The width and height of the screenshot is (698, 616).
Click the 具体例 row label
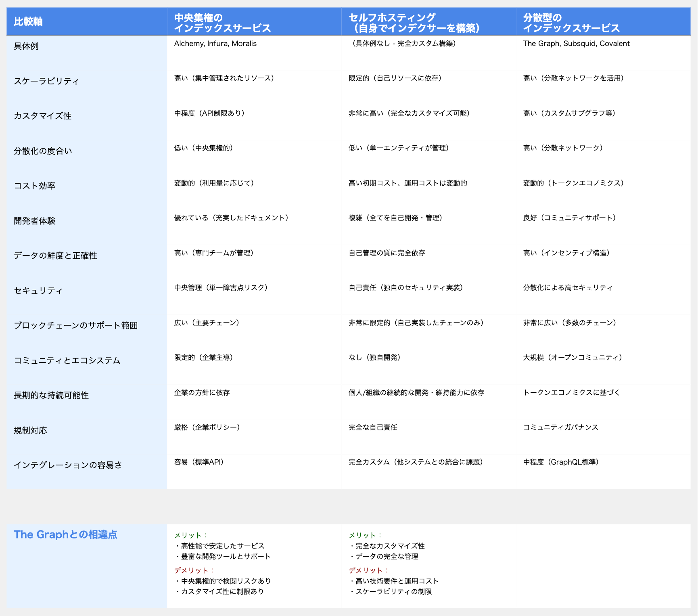[x=26, y=46]
